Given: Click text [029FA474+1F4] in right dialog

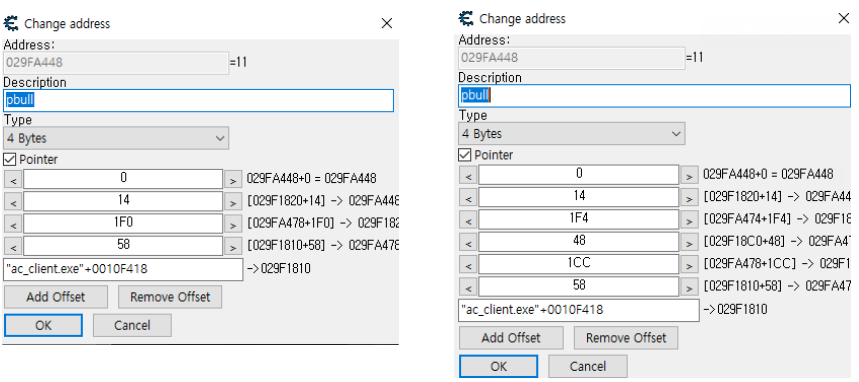Looking at the screenshot, I should pyautogui.click(x=748, y=219).
